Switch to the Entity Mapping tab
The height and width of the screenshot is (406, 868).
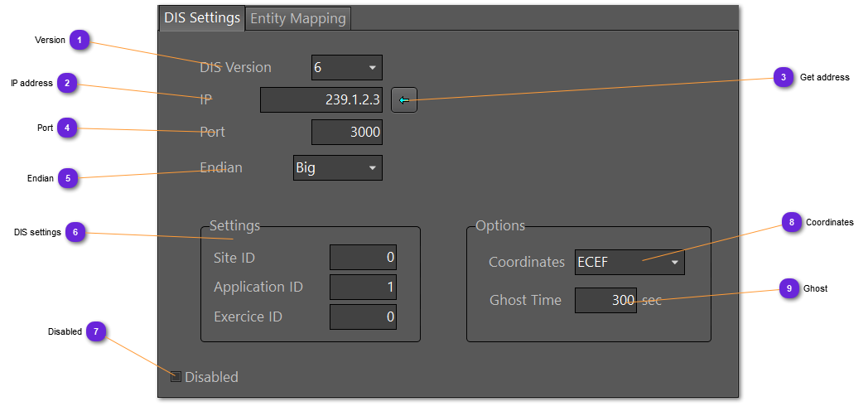[x=298, y=18]
